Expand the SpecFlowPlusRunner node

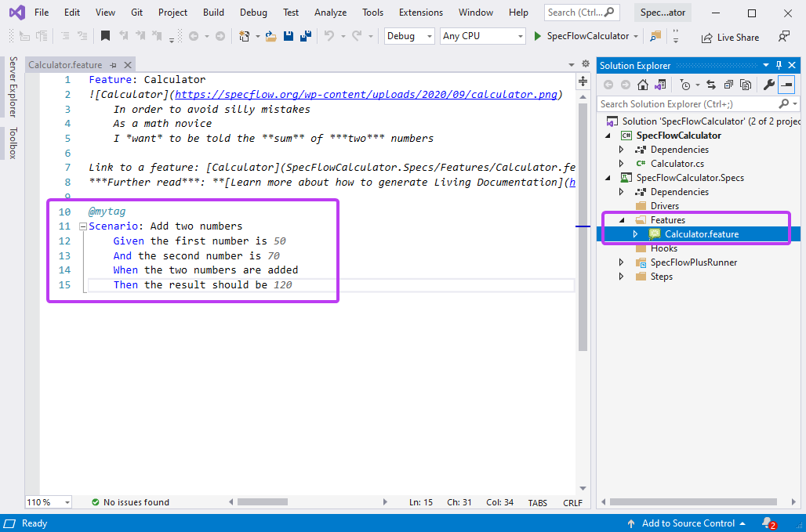click(x=622, y=262)
